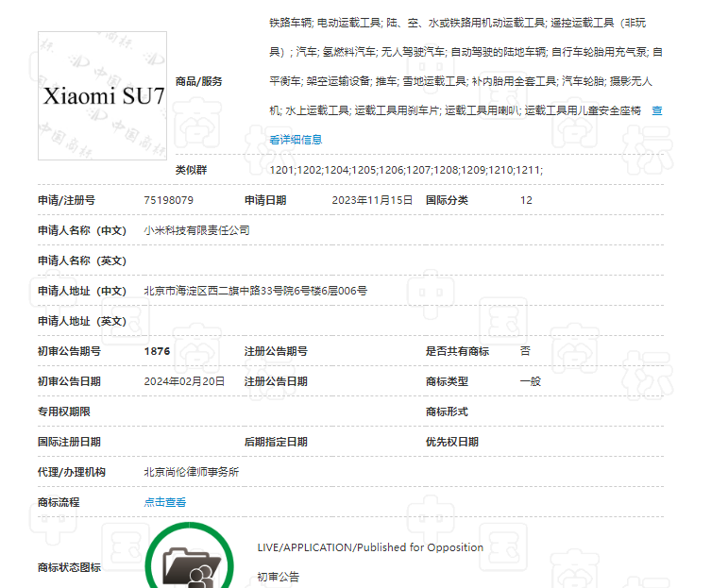Click the 商标状态图标 label
Viewport: 728px width, 588px height.
point(69,567)
